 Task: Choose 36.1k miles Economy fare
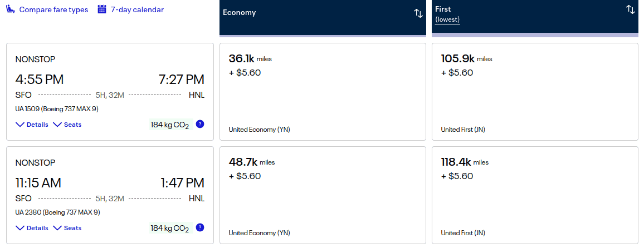(x=323, y=92)
